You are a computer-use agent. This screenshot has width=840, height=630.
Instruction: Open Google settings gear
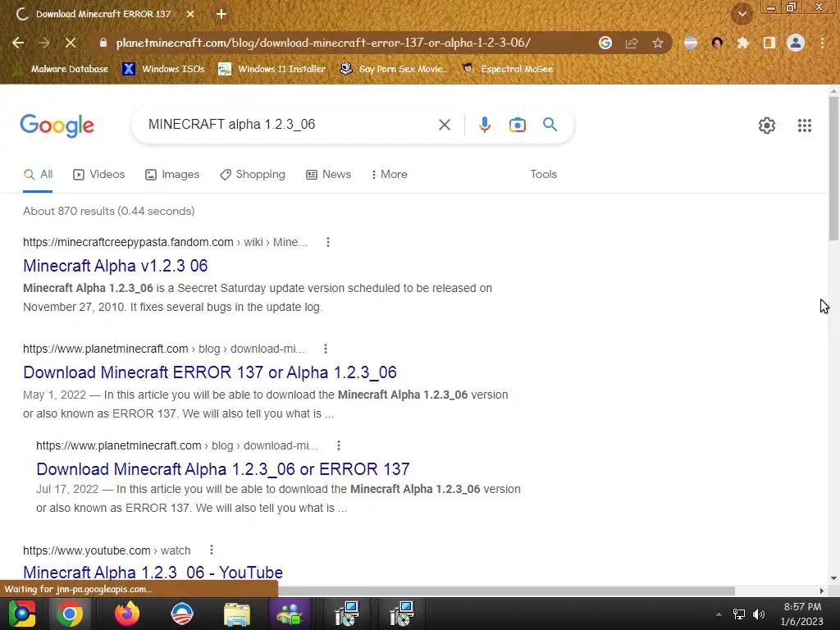[x=767, y=126]
